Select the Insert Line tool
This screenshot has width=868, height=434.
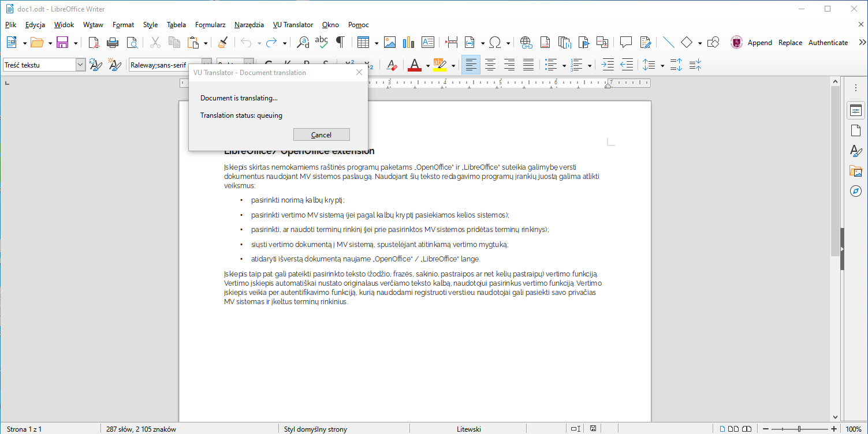click(x=668, y=42)
